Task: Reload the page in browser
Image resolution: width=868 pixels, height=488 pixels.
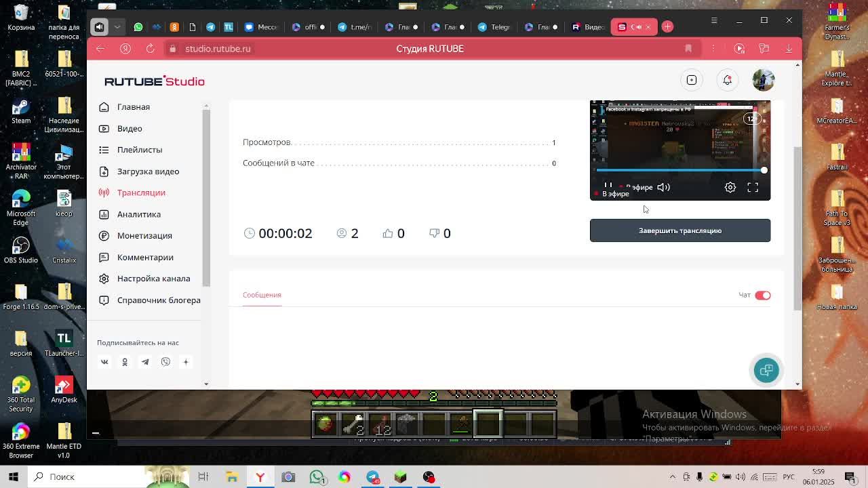Action: [x=151, y=49]
